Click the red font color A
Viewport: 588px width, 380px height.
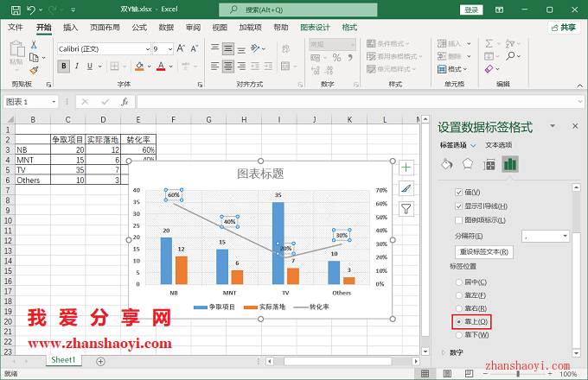161,66
